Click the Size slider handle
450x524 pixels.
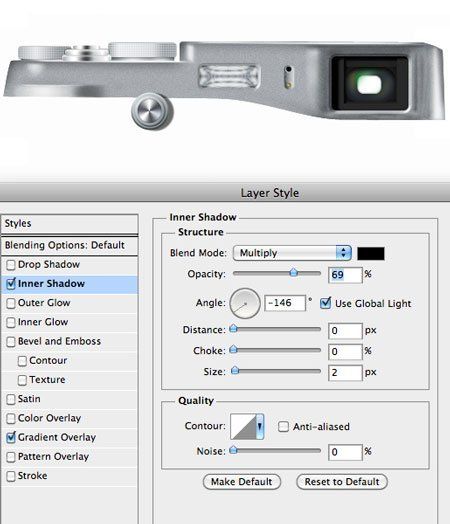point(235,370)
